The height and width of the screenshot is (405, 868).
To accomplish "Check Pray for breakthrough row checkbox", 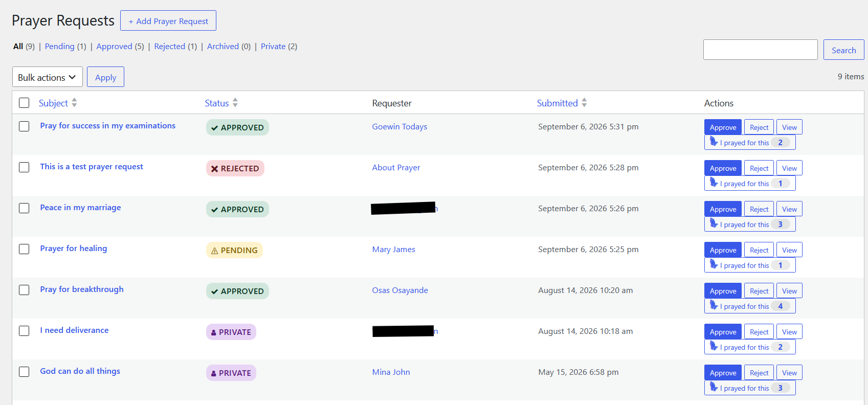I will pos(24,290).
